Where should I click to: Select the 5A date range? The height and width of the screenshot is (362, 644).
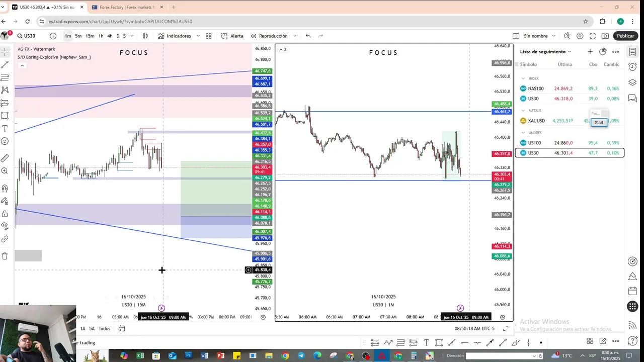click(x=92, y=328)
